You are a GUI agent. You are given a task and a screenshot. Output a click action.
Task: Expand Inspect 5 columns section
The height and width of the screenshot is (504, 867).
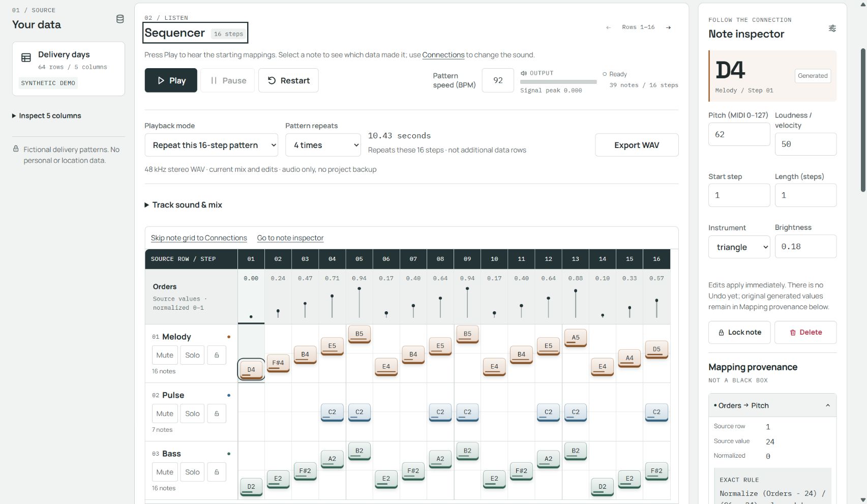tap(47, 115)
